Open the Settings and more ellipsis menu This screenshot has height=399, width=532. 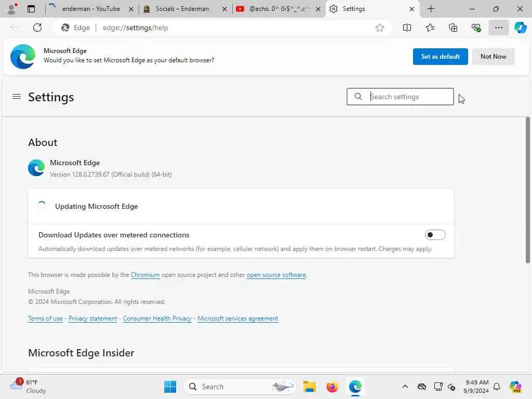pyautogui.click(x=498, y=28)
